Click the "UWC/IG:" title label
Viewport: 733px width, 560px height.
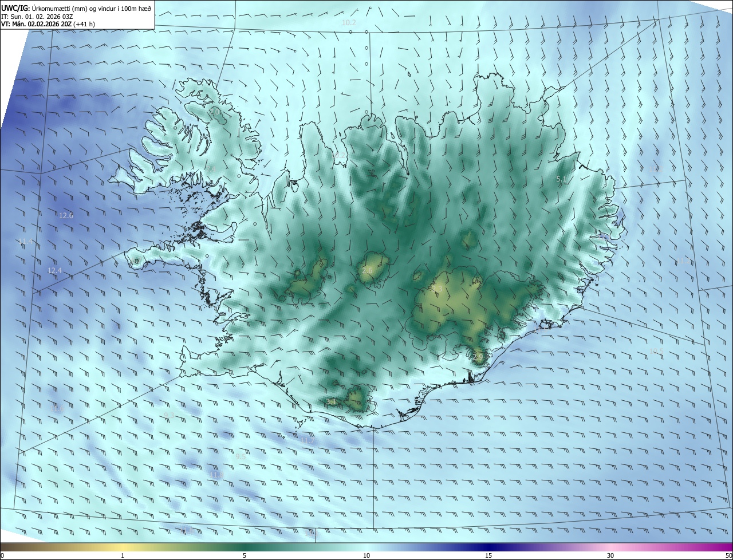pos(16,8)
